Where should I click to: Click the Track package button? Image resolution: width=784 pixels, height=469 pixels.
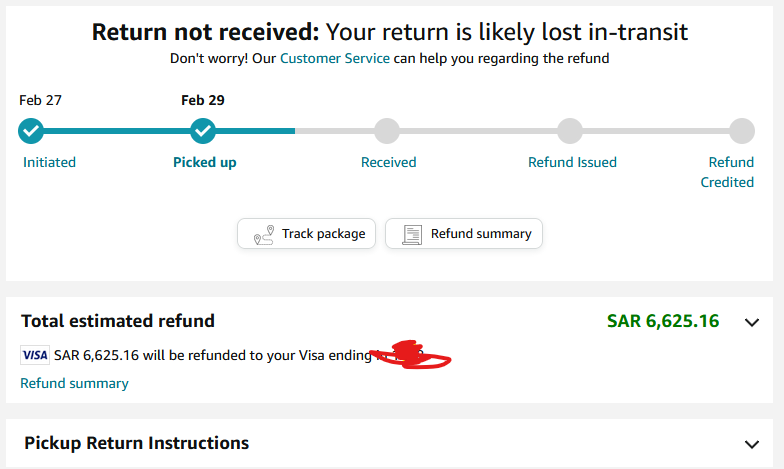pos(306,234)
